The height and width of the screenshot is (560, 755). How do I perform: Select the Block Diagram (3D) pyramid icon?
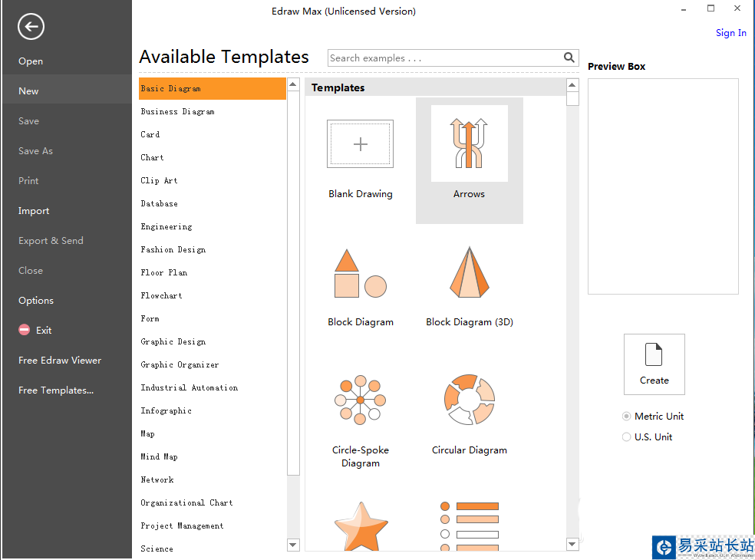click(470, 272)
